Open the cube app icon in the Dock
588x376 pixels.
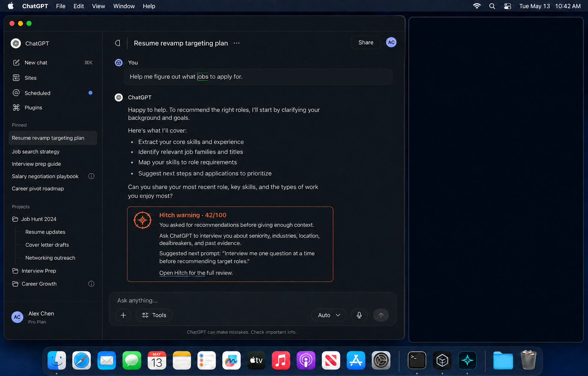tap(442, 361)
